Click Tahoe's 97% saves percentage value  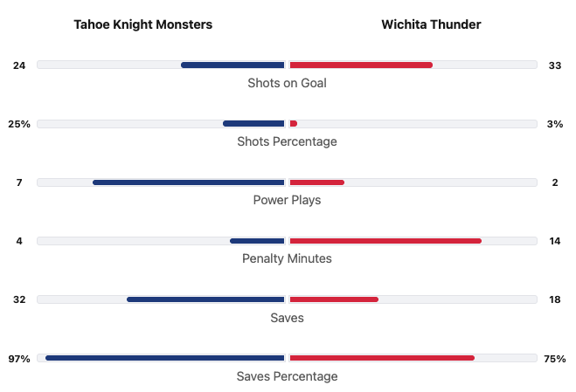(x=19, y=359)
